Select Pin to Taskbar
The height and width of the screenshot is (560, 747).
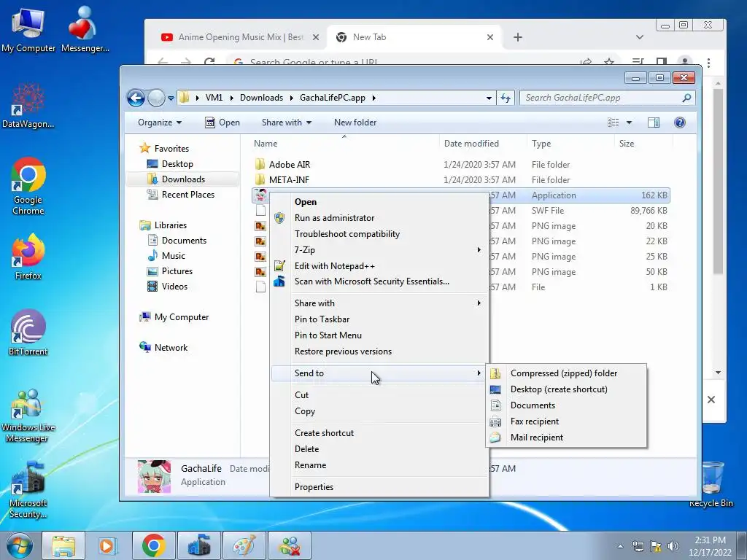(x=379, y=319)
